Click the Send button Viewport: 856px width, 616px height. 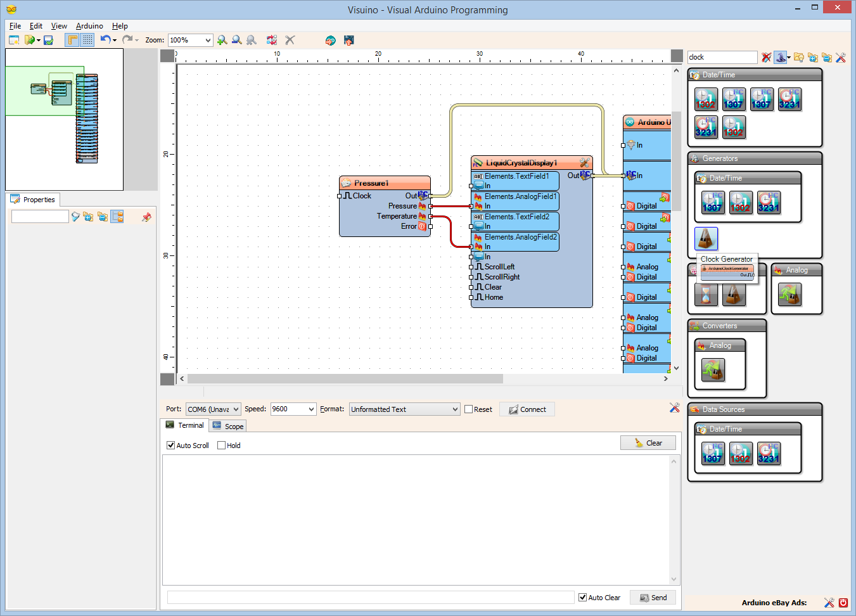[x=653, y=598]
